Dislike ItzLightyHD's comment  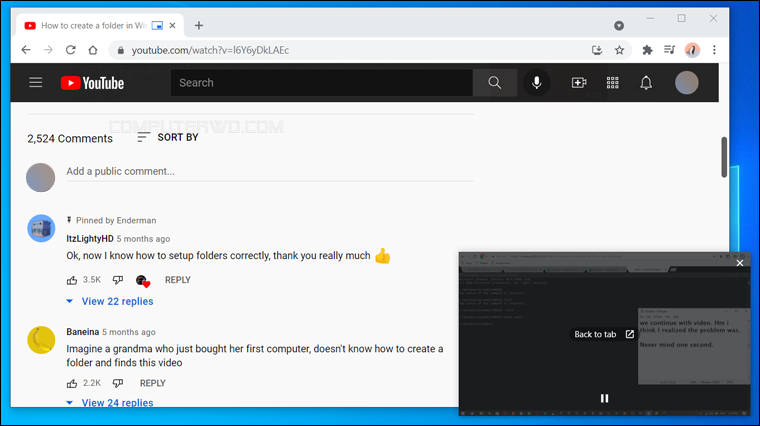(x=118, y=280)
